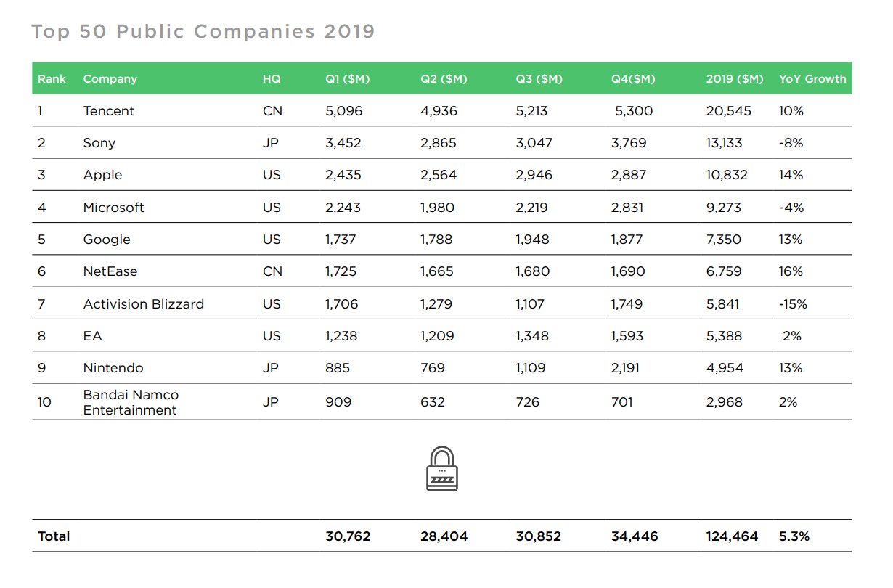893x588 pixels.
Task: Click the Q3 ($M) column header
Action: point(539,78)
